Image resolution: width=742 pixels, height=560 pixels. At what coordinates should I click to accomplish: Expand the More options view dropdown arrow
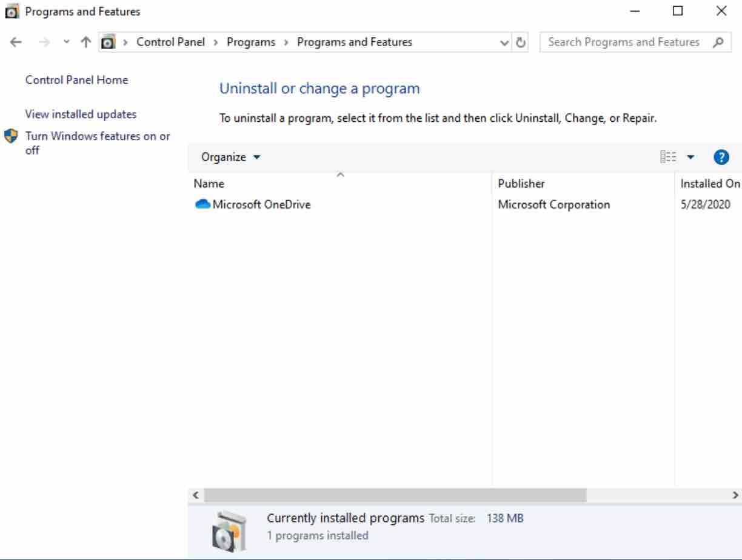tap(690, 157)
